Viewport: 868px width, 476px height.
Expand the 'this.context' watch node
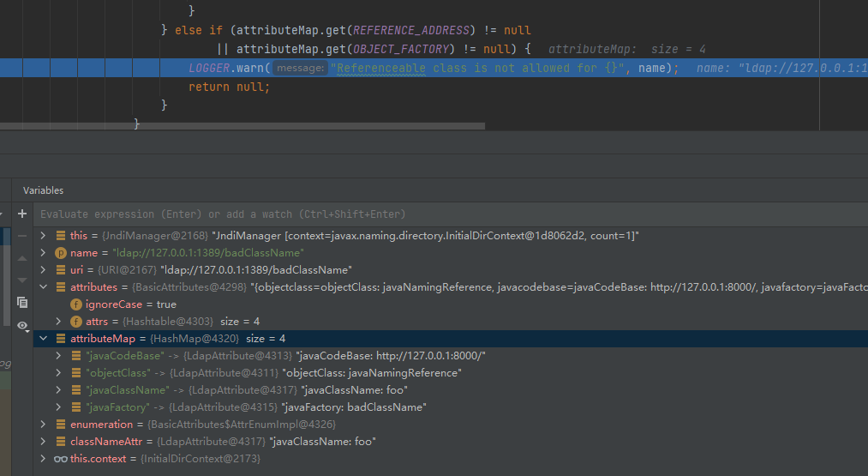43,459
